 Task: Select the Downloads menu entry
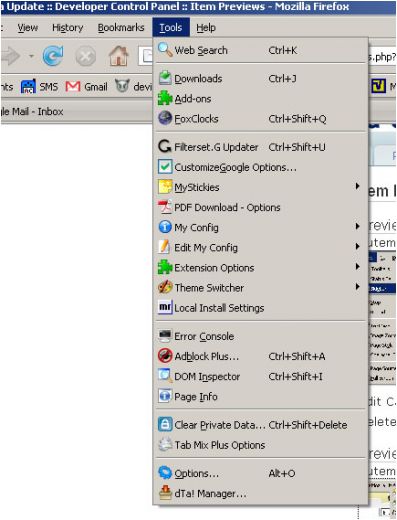click(261, 78)
